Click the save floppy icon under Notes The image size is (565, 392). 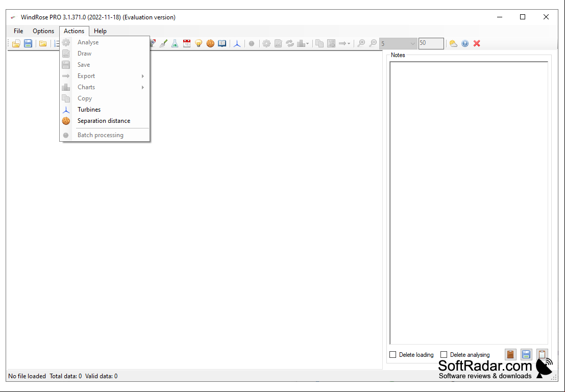[526, 355]
